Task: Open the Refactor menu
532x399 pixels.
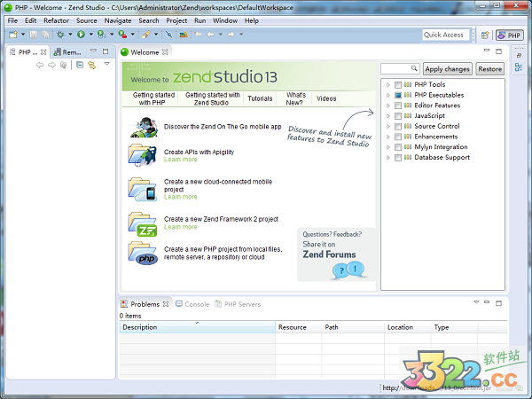Action: [56, 20]
